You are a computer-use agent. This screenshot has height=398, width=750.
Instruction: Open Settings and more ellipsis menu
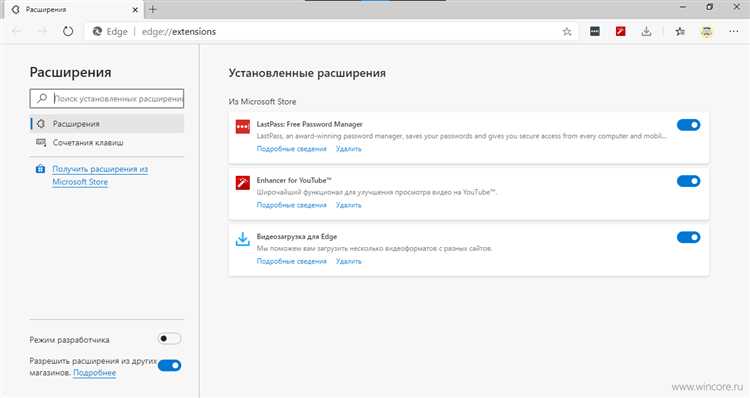point(734,32)
